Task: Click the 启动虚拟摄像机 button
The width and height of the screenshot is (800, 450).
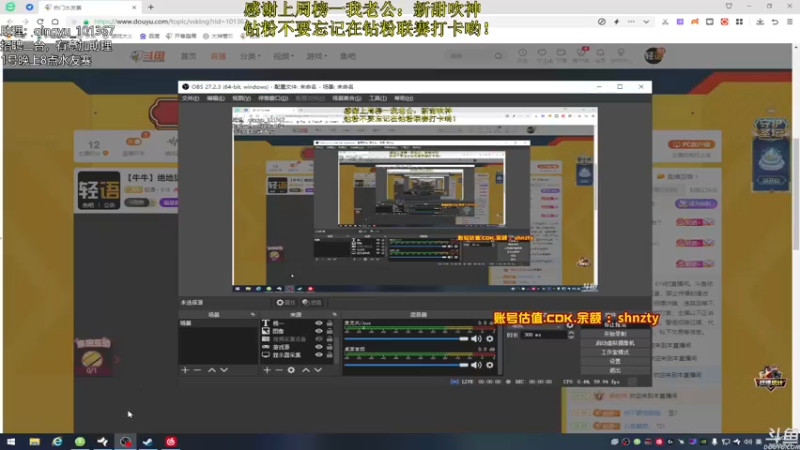Action: (x=615, y=343)
